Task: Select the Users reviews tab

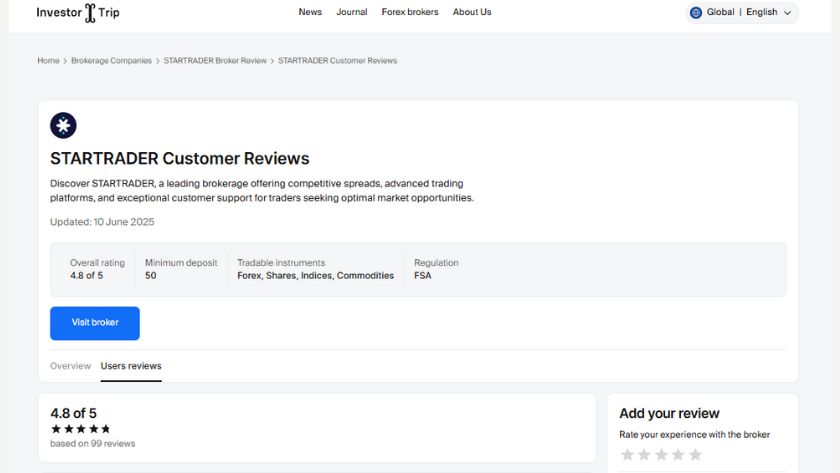Action: 131,366
